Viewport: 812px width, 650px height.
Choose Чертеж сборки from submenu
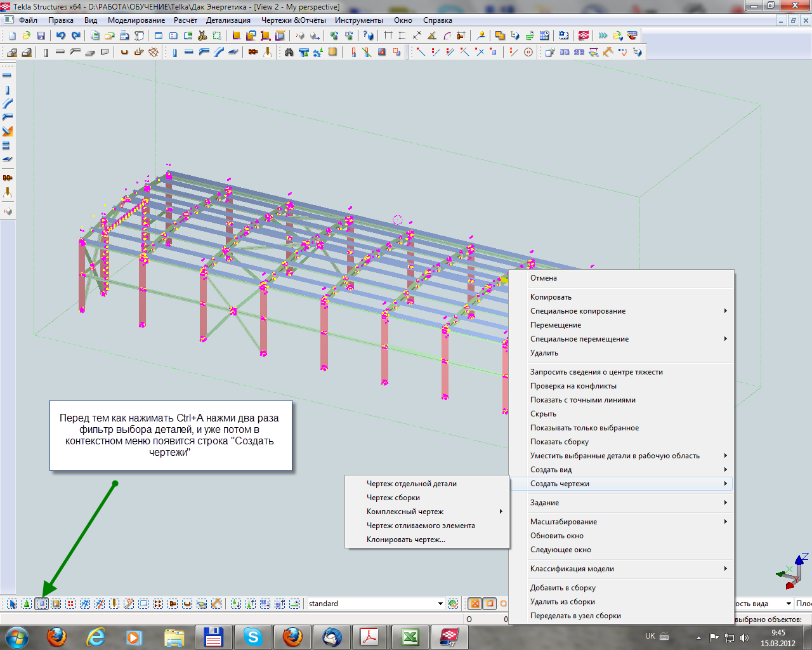coord(393,498)
